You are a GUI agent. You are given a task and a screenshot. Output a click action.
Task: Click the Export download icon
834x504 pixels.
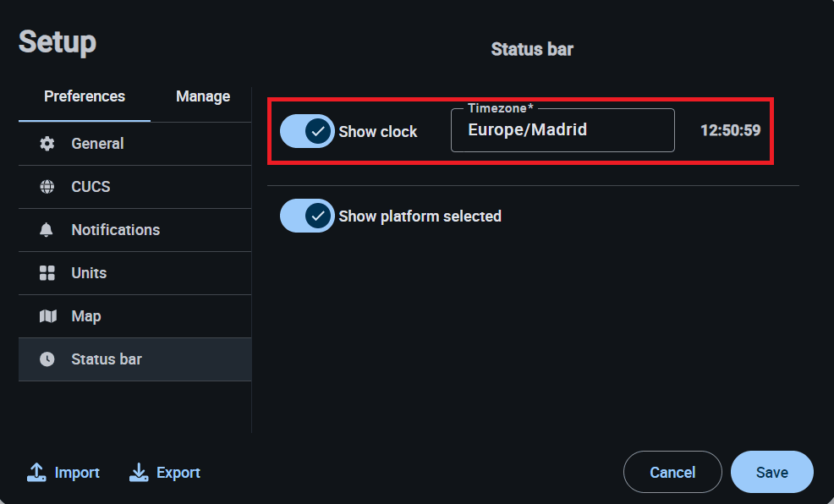point(139,473)
